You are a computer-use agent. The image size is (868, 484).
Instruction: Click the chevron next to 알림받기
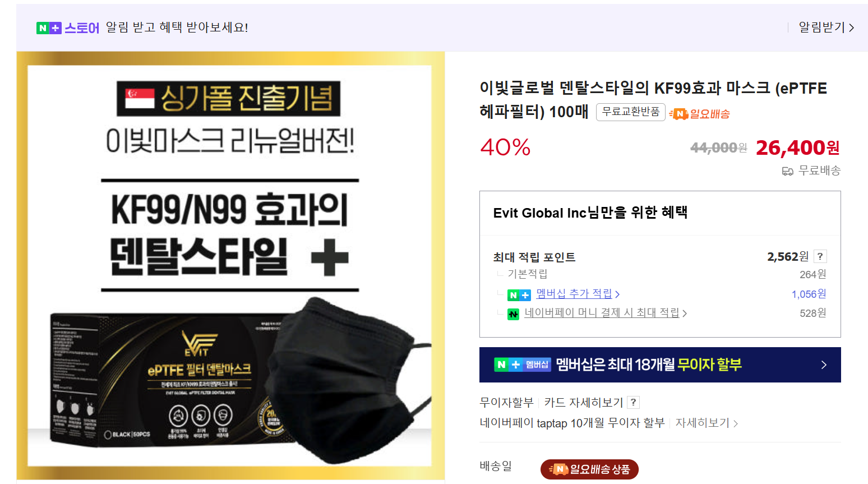[x=851, y=27]
